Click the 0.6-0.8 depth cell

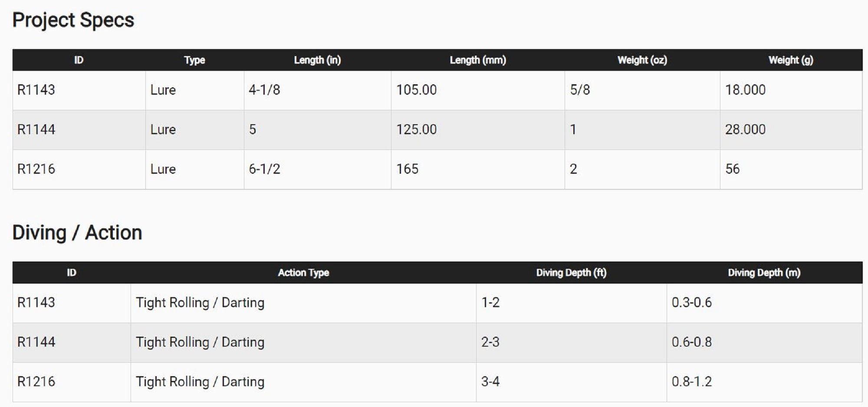692,342
